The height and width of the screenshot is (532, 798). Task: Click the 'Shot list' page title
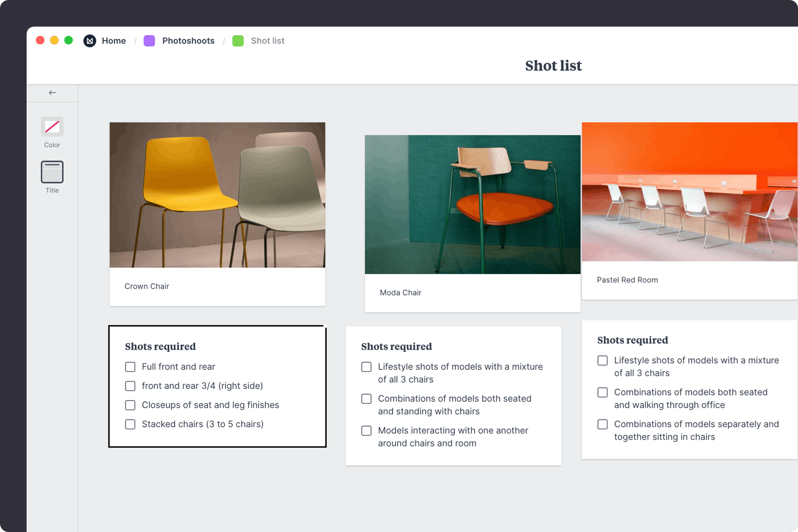click(553, 66)
